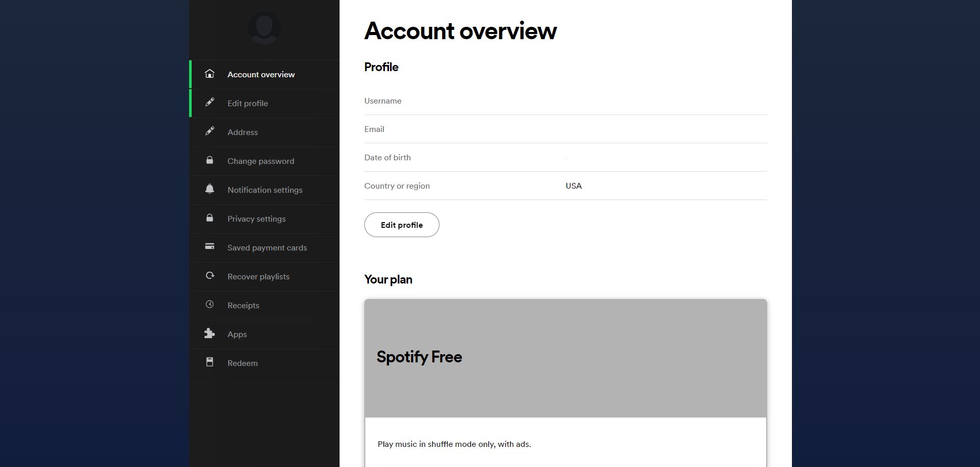Click the lock icon beside Change password
980x467 pixels.
coord(209,160)
